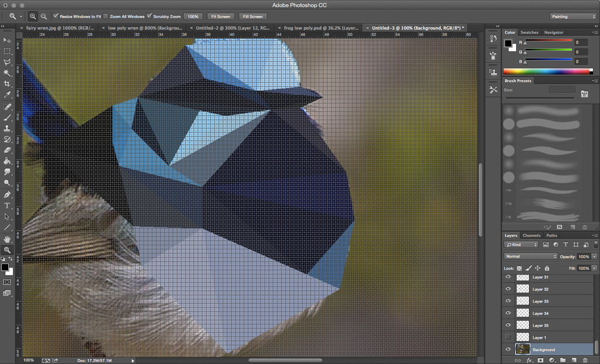This screenshot has height=364, width=600.
Task: Uncheck the Resize Windows to Fit option
Action: (x=56, y=16)
